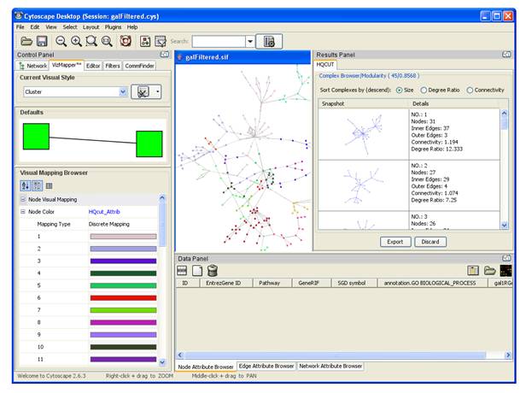The image size is (532, 393).
Task: Import attributes folder icon in Data Panel
Action: point(489,271)
